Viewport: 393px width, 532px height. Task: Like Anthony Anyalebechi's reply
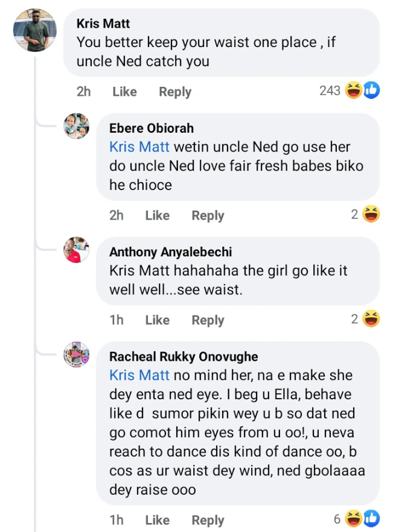[x=157, y=320]
